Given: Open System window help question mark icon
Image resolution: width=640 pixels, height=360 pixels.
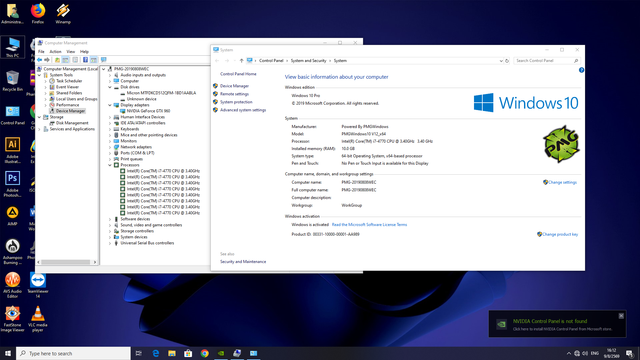Looking at the screenshot, I should pos(581,70).
